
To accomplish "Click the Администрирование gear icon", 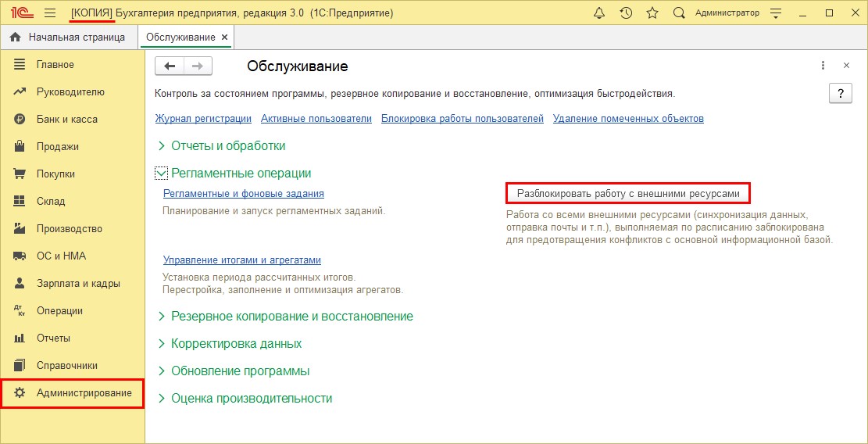I will [20, 392].
